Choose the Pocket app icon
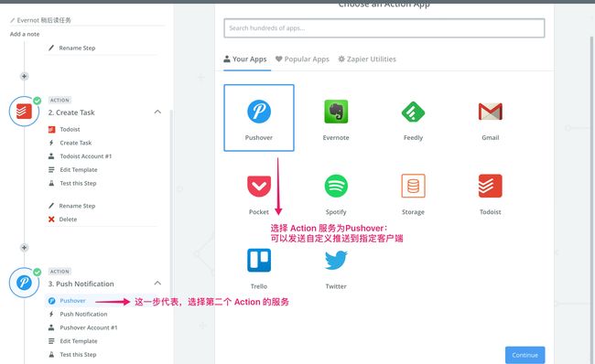The width and height of the screenshot is (595, 364). tap(259, 187)
